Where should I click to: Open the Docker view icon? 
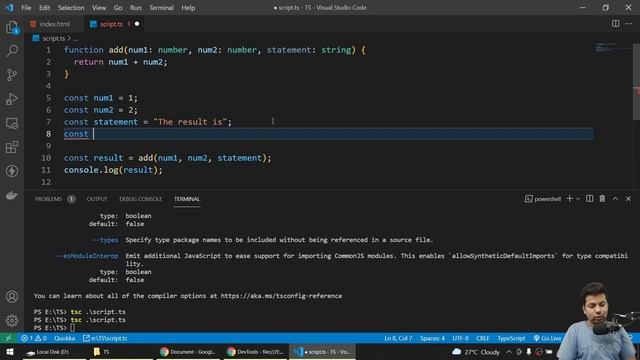12,195
